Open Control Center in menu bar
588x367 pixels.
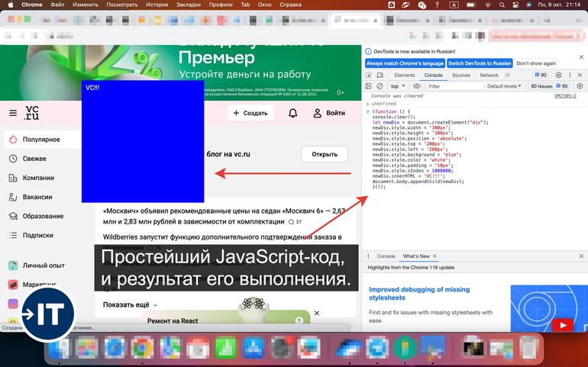pyautogui.click(x=515, y=5)
